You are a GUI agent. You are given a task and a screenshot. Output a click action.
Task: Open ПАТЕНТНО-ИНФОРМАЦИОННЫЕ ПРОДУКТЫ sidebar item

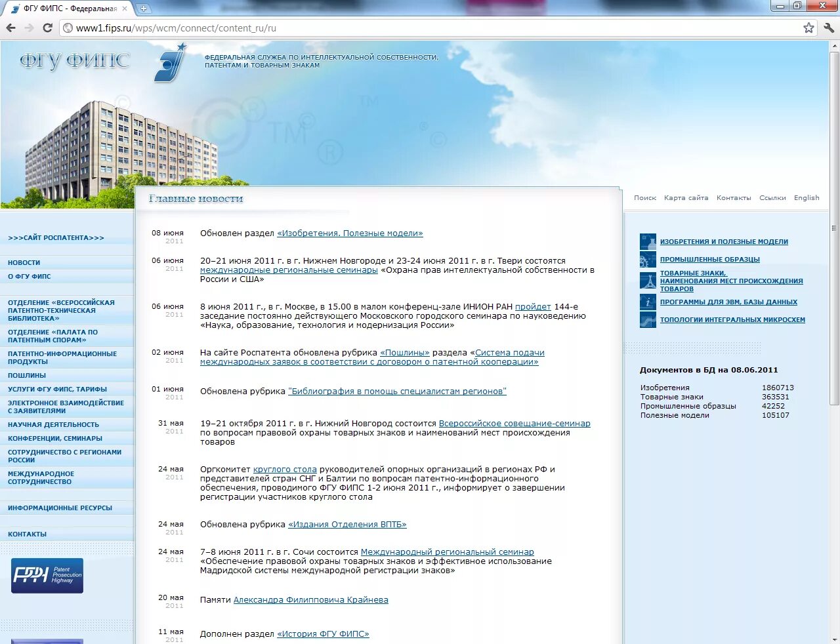click(62, 357)
